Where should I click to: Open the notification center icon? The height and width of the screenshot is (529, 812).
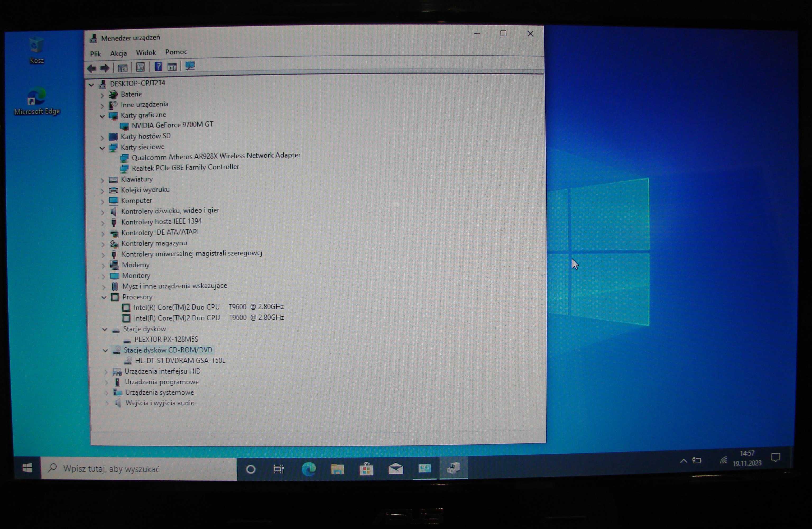[776, 457]
